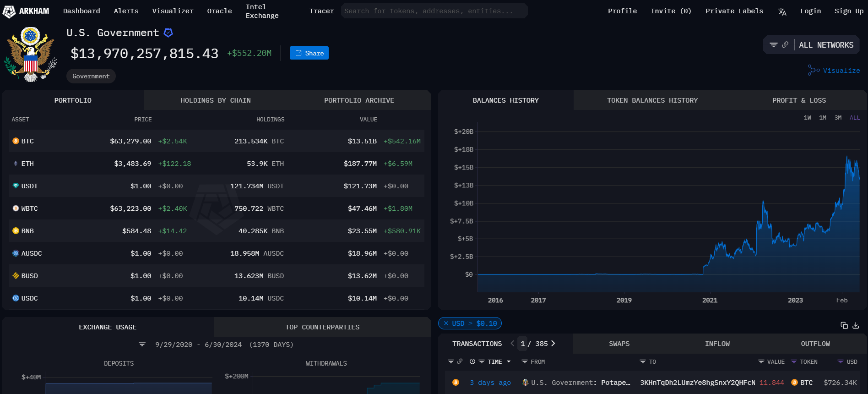The height and width of the screenshot is (394, 868).
Task: Open the TO column filter
Action: point(643,362)
